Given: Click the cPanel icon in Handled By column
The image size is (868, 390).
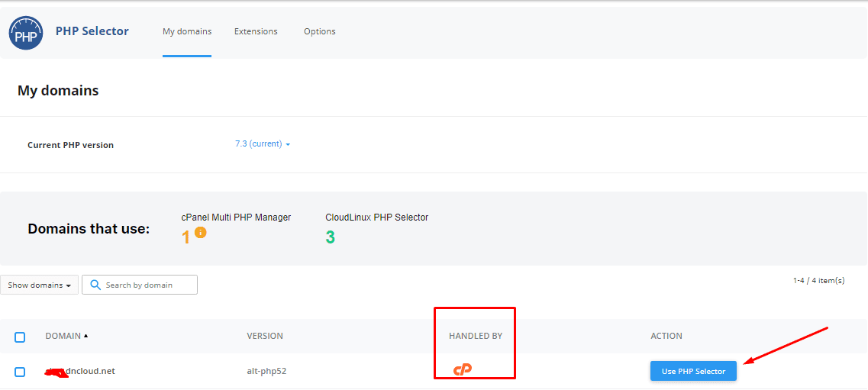Looking at the screenshot, I should point(462,370).
